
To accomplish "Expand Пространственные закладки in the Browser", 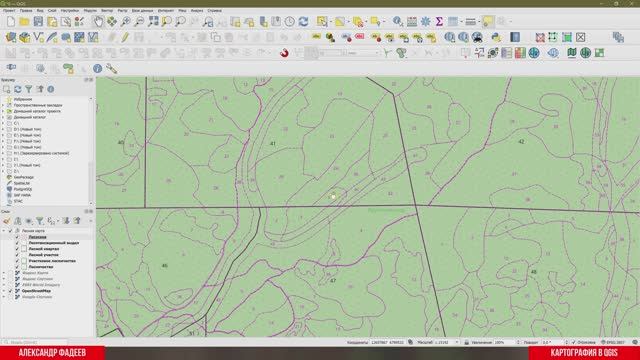I will (3, 105).
